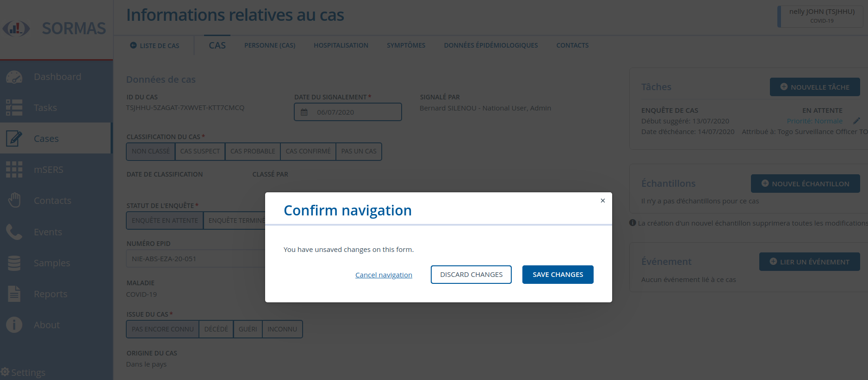The width and height of the screenshot is (868, 380).
Task: Select Non classé classification option
Action: (x=151, y=151)
